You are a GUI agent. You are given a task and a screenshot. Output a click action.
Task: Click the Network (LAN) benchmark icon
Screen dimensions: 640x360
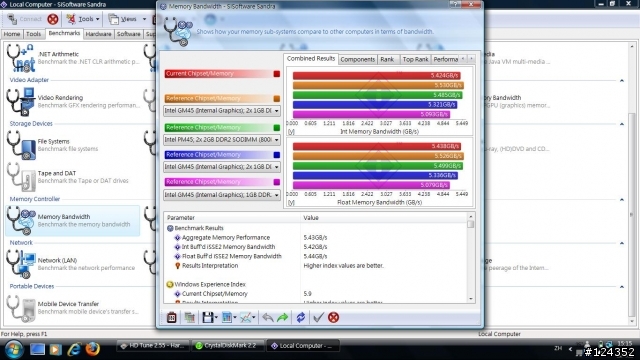[21, 264]
